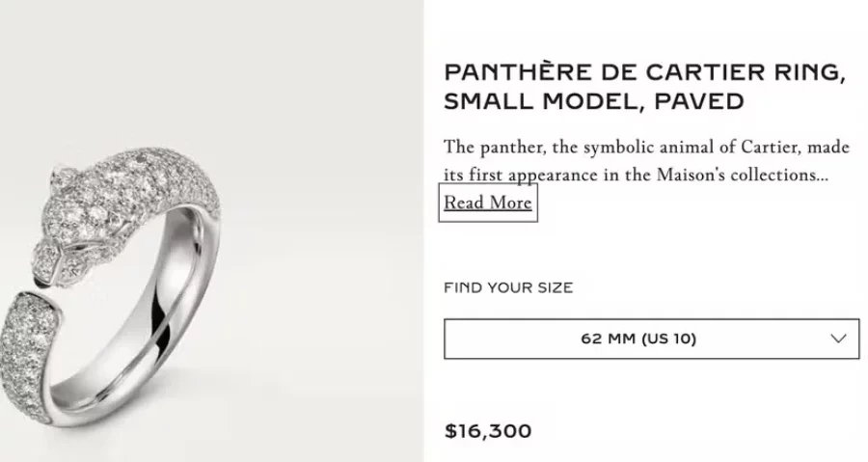The width and height of the screenshot is (868, 462).
Task: Click the Read More link
Action: [x=487, y=203]
